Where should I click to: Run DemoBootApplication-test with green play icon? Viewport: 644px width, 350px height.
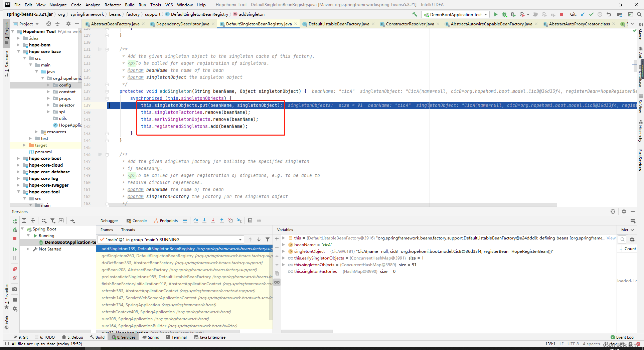click(x=496, y=14)
